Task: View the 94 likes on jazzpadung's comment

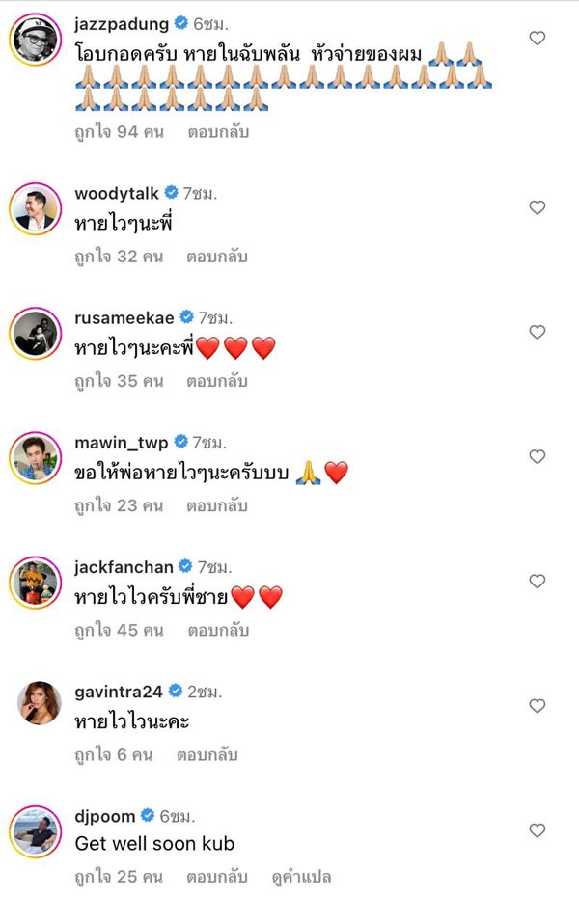Action: click(120, 132)
